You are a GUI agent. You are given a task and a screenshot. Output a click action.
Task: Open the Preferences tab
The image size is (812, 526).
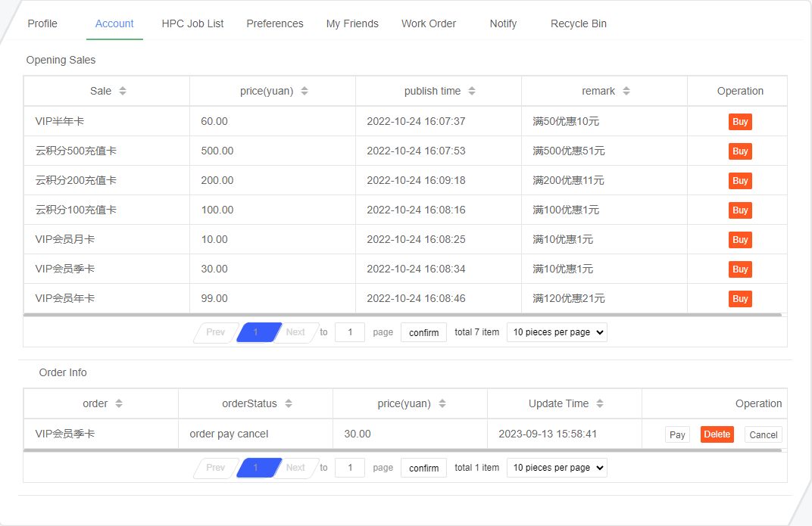pos(275,23)
